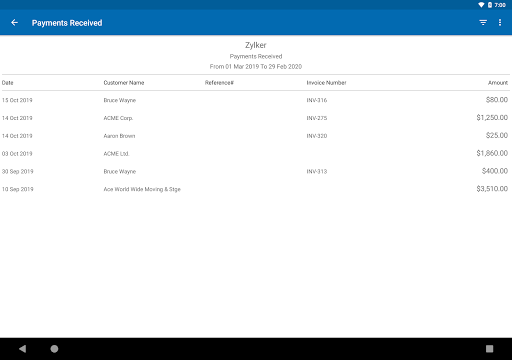Viewport: 512px width, 360px height.
Task: Select the Amount column header
Action: (498, 83)
